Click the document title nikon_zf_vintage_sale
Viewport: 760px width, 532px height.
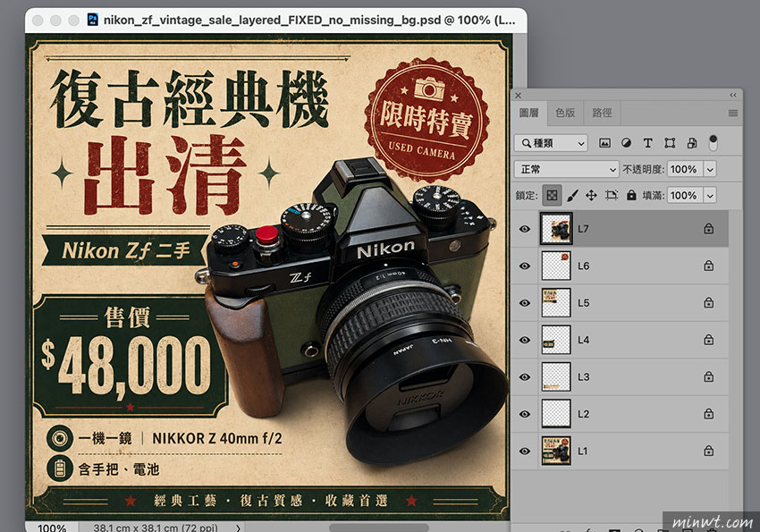[309, 20]
